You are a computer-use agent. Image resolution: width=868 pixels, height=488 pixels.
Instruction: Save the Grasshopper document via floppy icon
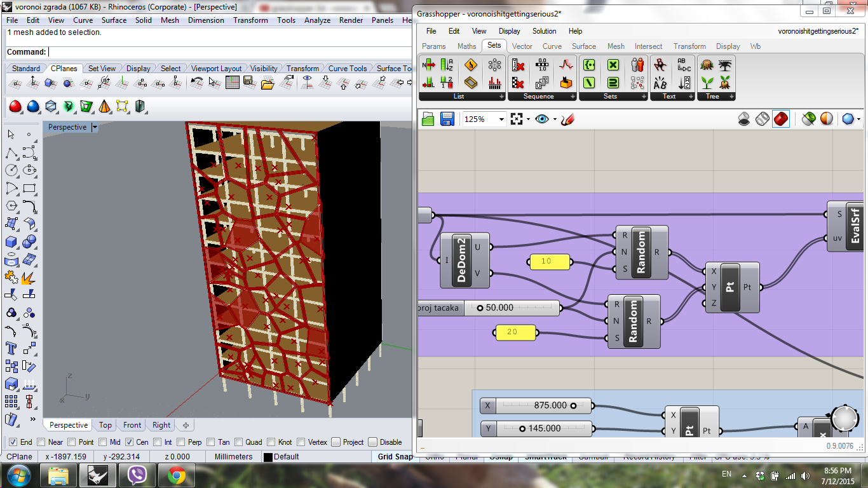[x=447, y=119]
